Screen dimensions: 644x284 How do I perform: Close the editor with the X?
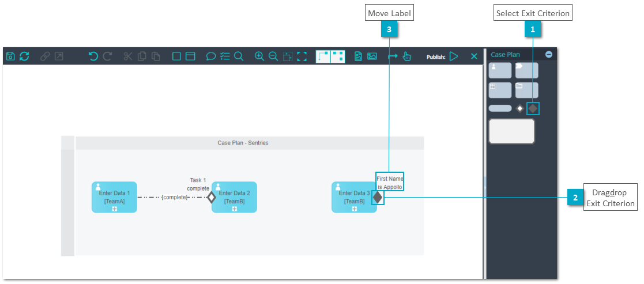(x=474, y=56)
